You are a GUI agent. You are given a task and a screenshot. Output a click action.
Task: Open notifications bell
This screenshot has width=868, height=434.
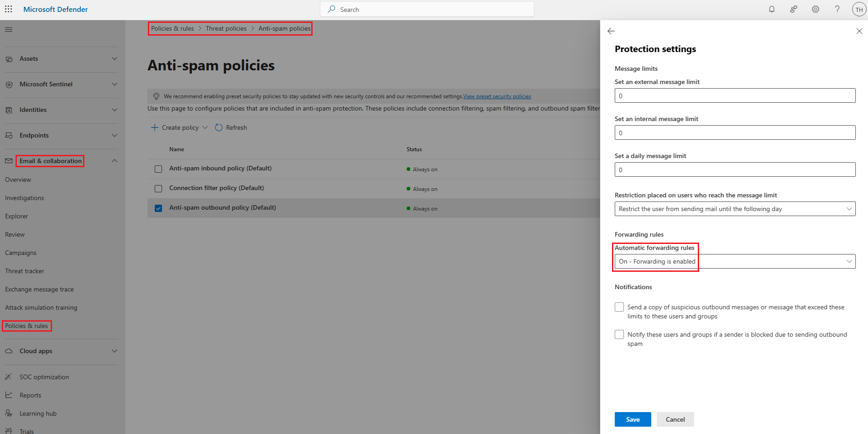tap(772, 9)
